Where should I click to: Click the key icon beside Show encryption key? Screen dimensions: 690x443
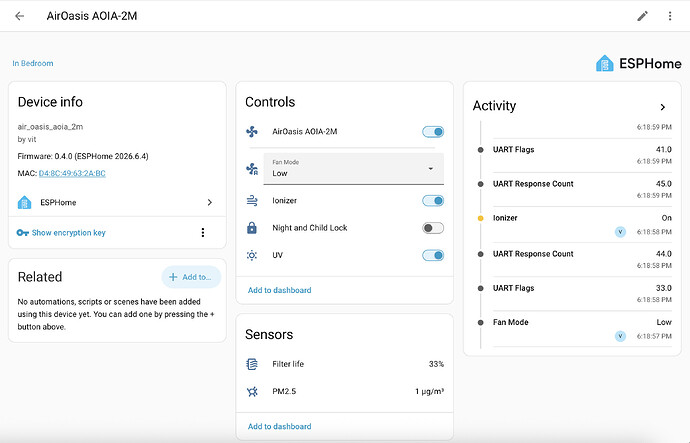[22, 233]
